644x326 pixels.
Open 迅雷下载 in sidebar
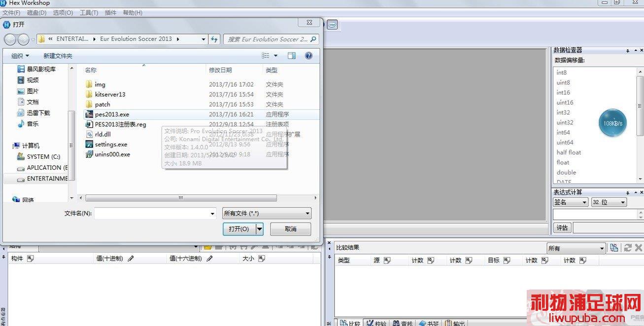38,112
